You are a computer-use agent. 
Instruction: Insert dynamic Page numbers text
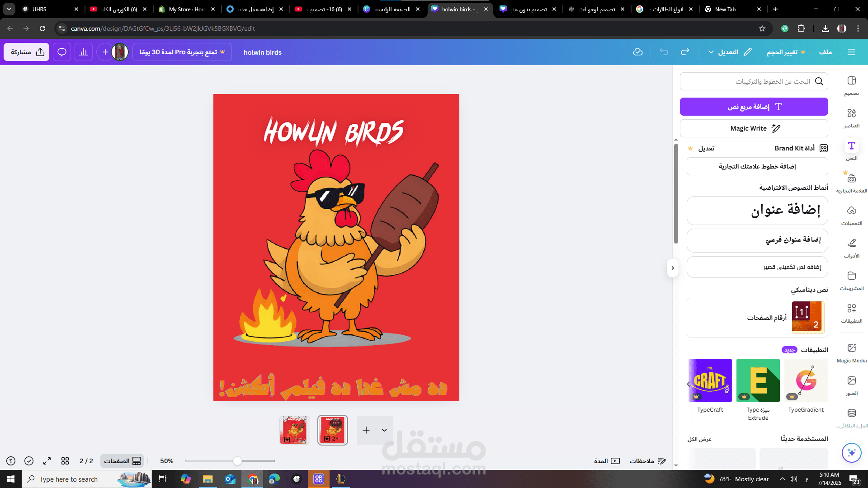(757, 318)
